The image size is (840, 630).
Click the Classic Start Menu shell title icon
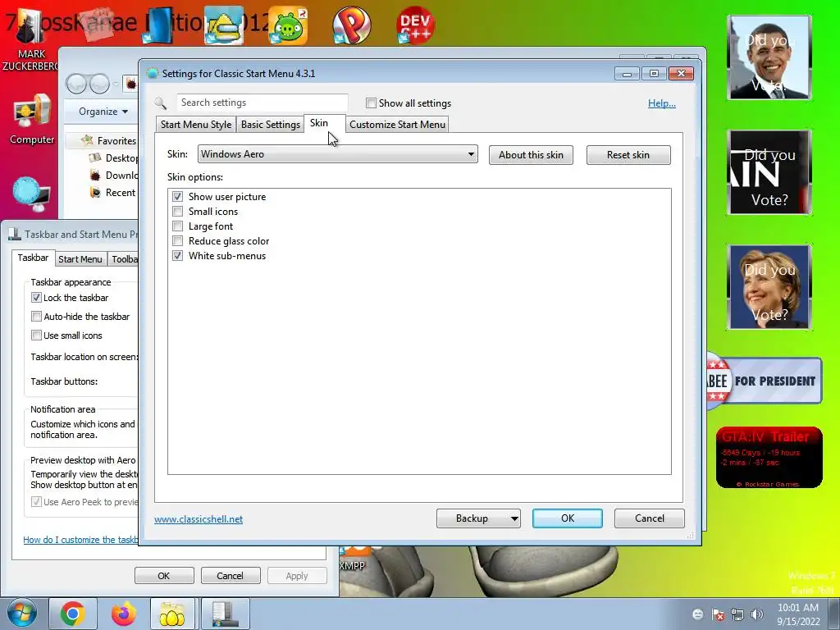[x=152, y=73]
